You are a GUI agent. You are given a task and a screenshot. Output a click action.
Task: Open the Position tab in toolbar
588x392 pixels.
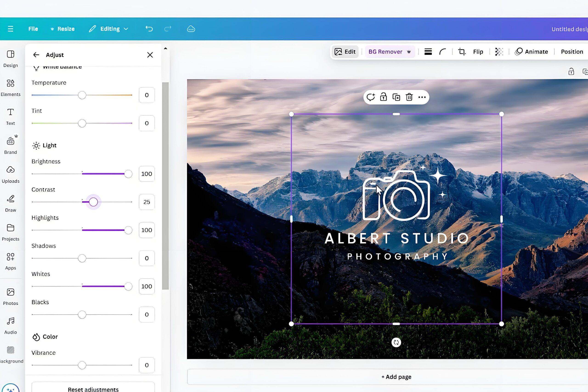click(572, 52)
